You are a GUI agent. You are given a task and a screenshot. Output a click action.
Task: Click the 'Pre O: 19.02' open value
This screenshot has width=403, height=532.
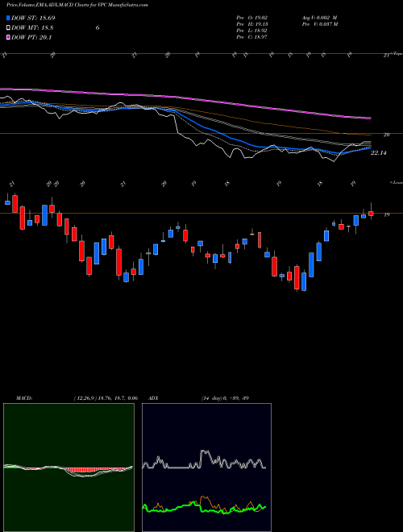point(252,17)
